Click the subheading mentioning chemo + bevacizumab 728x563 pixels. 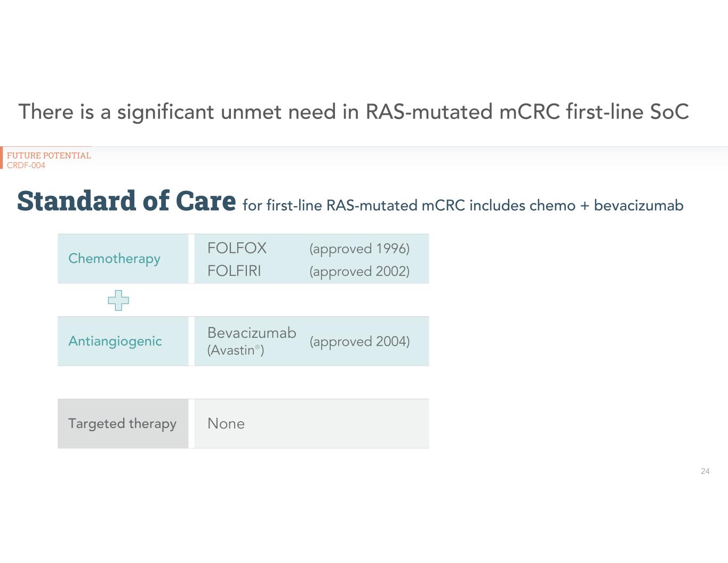462,205
